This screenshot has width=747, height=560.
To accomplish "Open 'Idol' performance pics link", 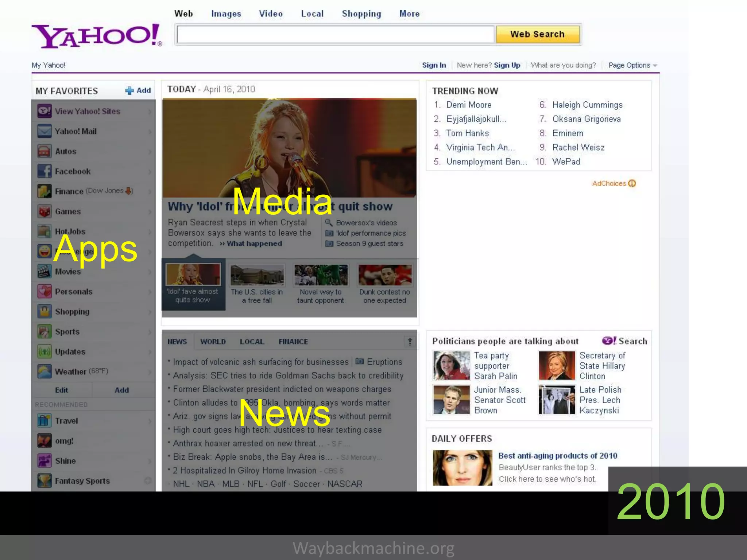I will [x=371, y=233].
